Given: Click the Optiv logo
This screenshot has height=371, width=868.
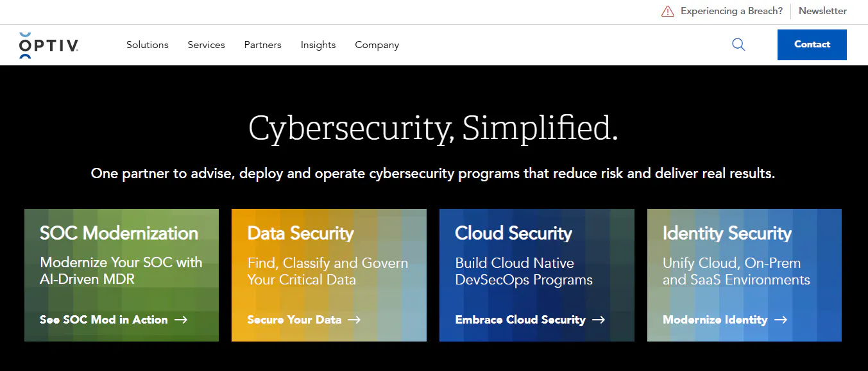Looking at the screenshot, I should coord(49,45).
